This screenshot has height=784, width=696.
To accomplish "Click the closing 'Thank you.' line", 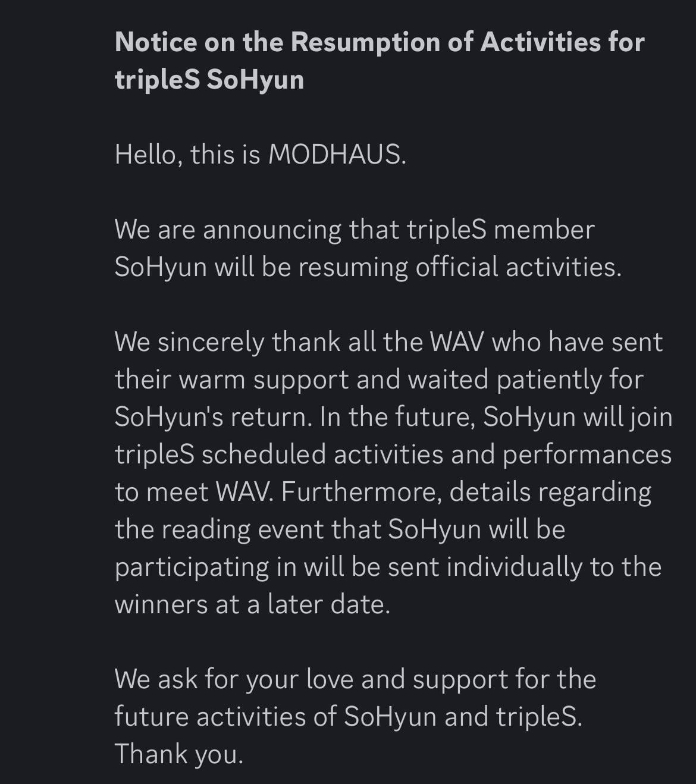I will [179, 754].
